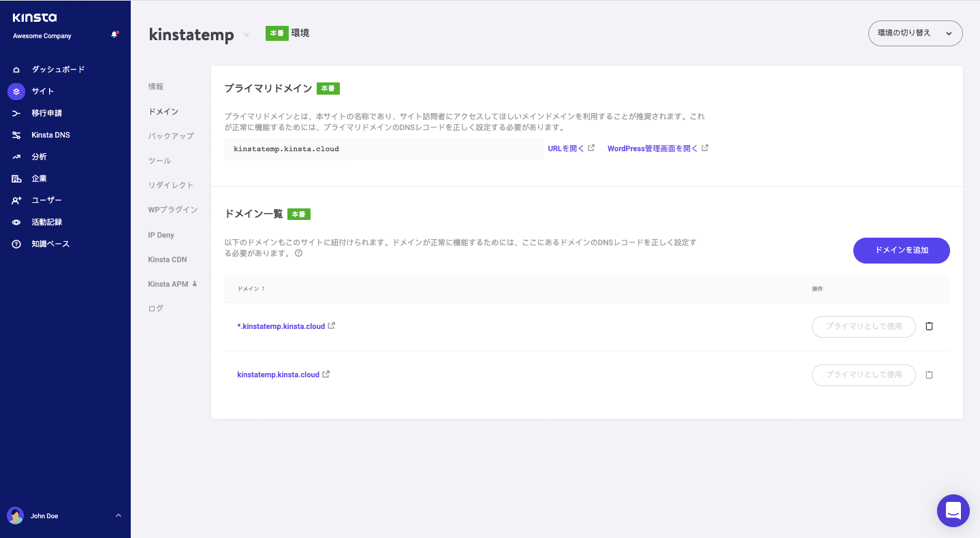The height and width of the screenshot is (538, 980).
Task: Click the 本番 badge beside プライマリドメイン
Action: [328, 89]
